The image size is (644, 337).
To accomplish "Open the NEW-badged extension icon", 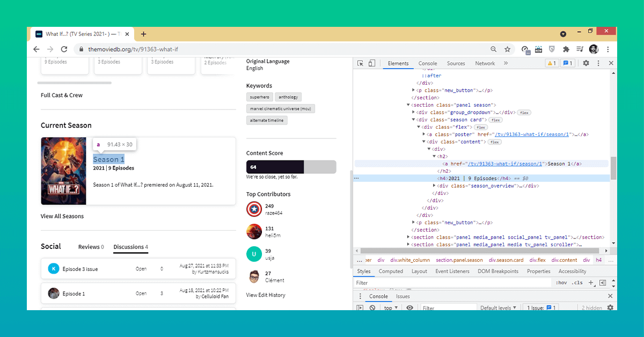I will tap(538, 49).
